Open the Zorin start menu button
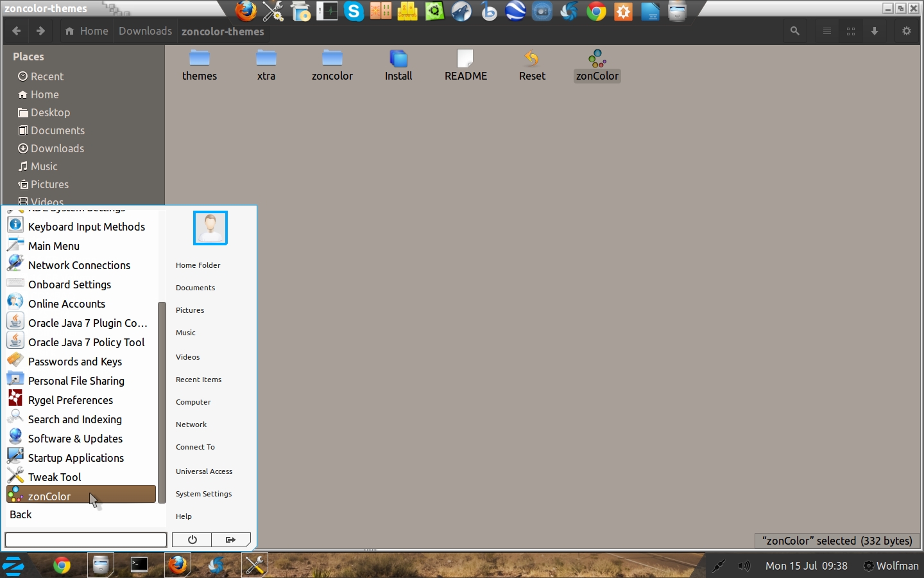The image size is (924, 578). (13, 565)
